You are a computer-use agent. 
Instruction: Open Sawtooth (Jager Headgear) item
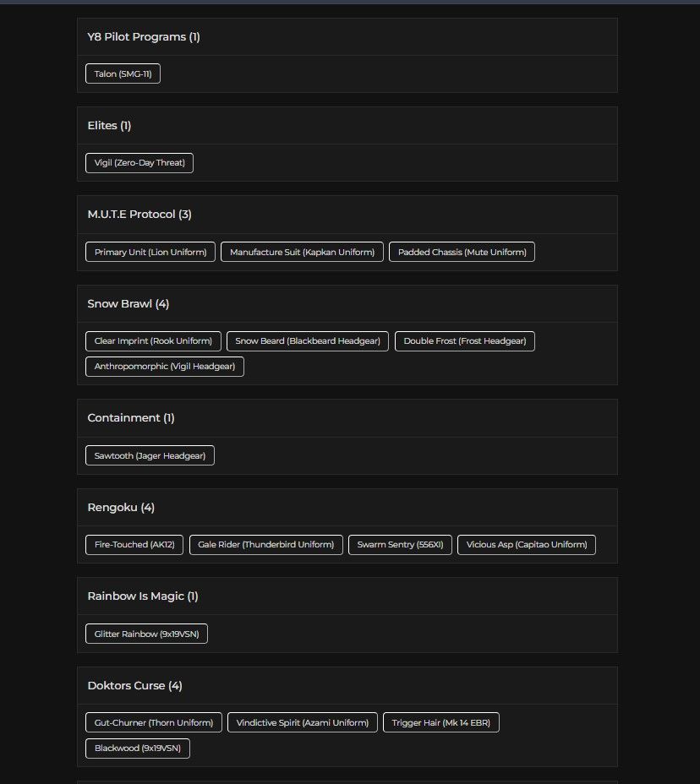tap(150, 455)
